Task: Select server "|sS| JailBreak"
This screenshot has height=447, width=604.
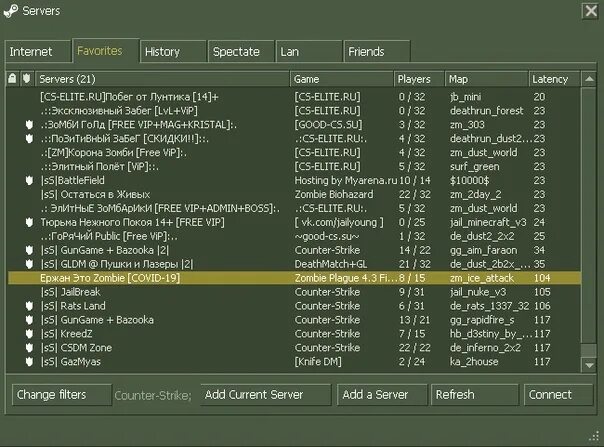Action: (294, 292)
